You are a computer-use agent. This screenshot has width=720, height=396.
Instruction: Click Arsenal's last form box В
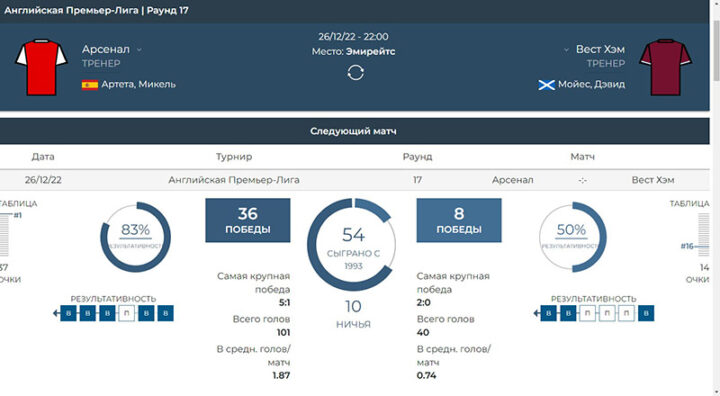click(166, 313)
